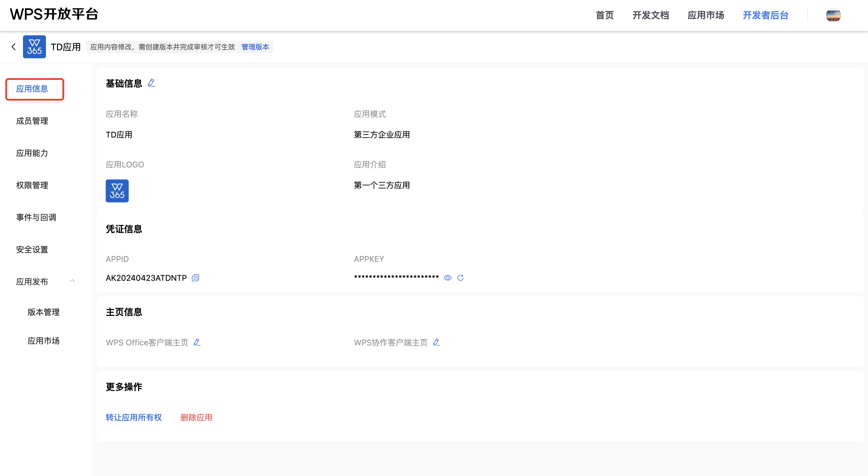Edit the WPS协作客户端主页 field
Viewport: 868px width, 476px height.
click(x=437, y=342)
